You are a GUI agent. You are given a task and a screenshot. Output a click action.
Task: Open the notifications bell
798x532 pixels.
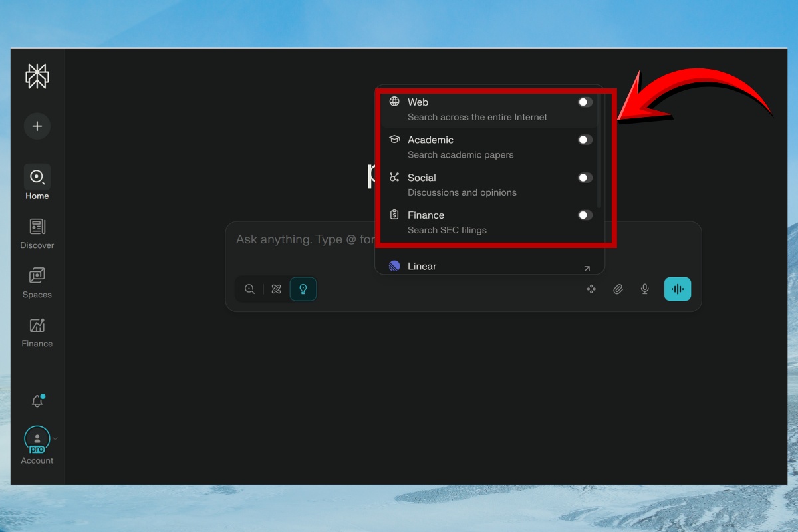point(37,401)
